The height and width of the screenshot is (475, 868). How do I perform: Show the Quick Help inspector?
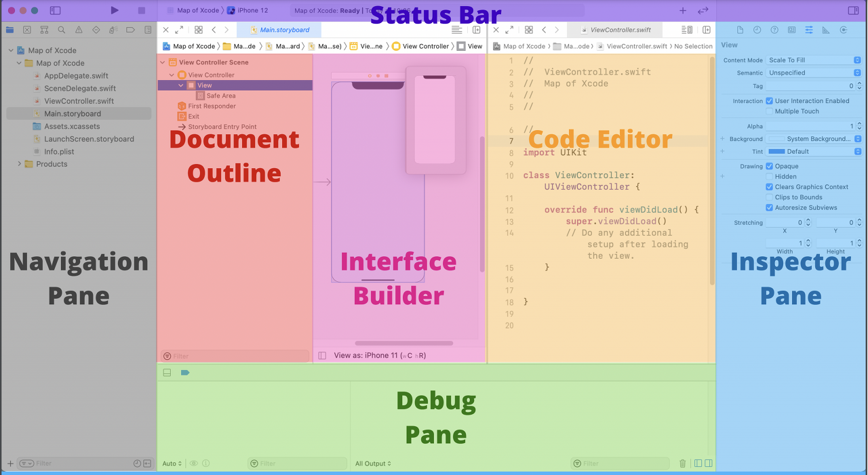(774, 30)
